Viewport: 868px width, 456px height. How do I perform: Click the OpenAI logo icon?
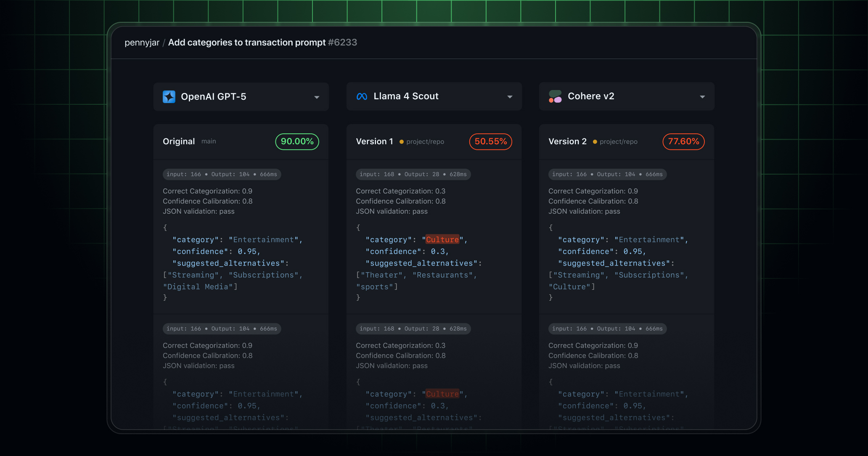[x=169, y=96]
